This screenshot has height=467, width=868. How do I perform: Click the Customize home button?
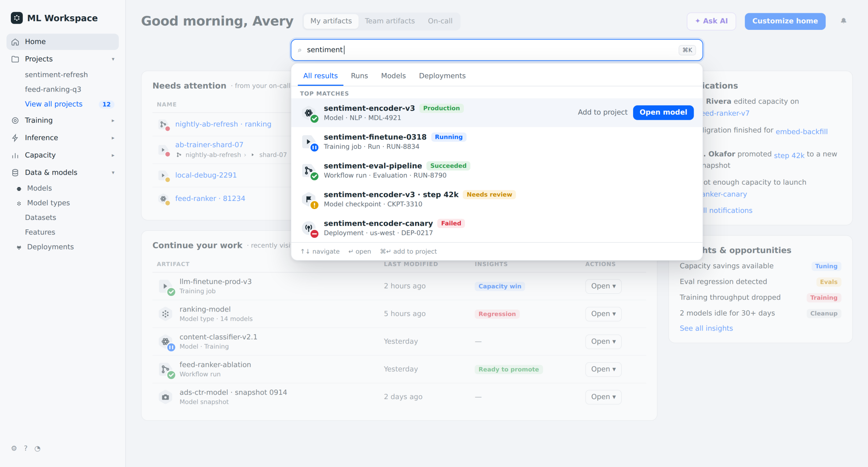coord(785,21)
